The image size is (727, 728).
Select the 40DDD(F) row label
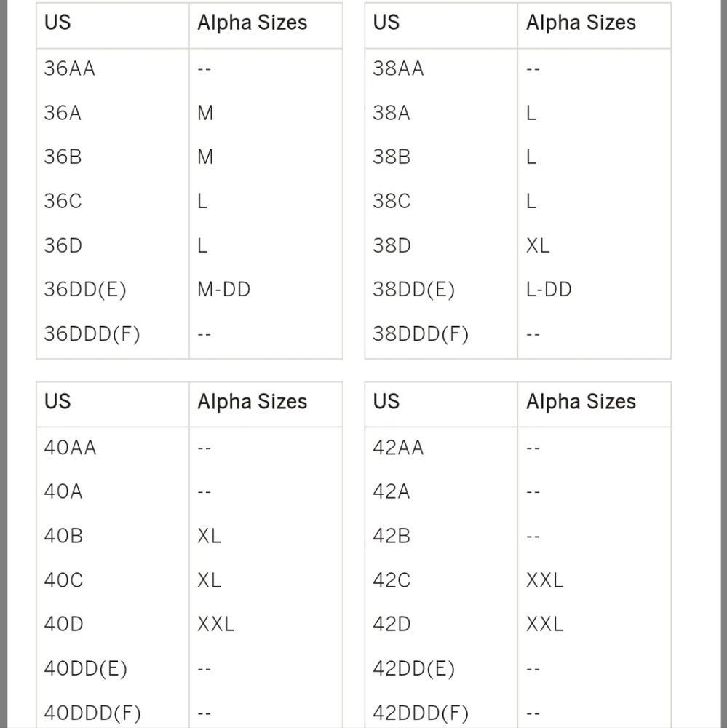coord(92,713)
